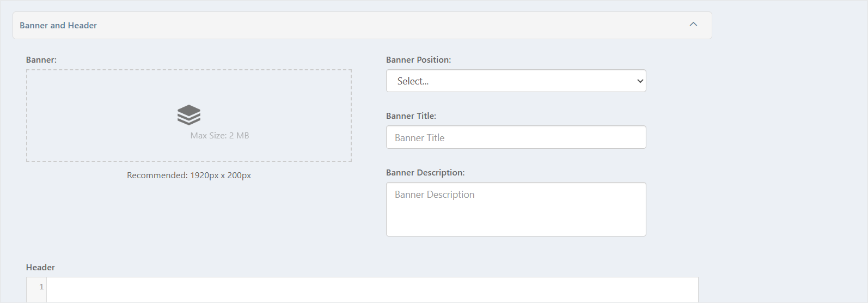Click the 'Banner Title:' label

(x=411, y=116)
